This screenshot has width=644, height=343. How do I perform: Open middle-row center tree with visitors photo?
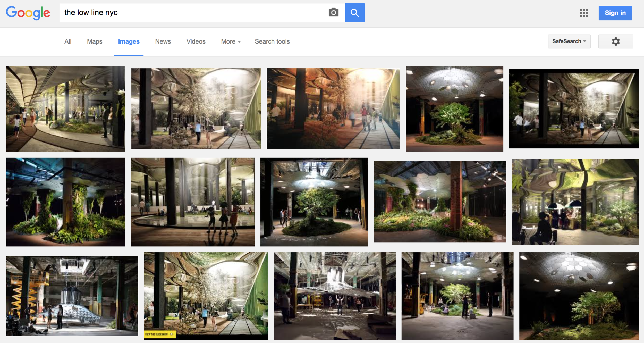(x=314, y=202)
